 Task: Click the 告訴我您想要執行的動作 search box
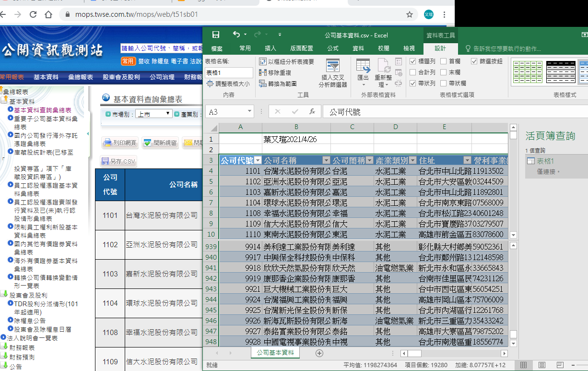pos(504,48)
